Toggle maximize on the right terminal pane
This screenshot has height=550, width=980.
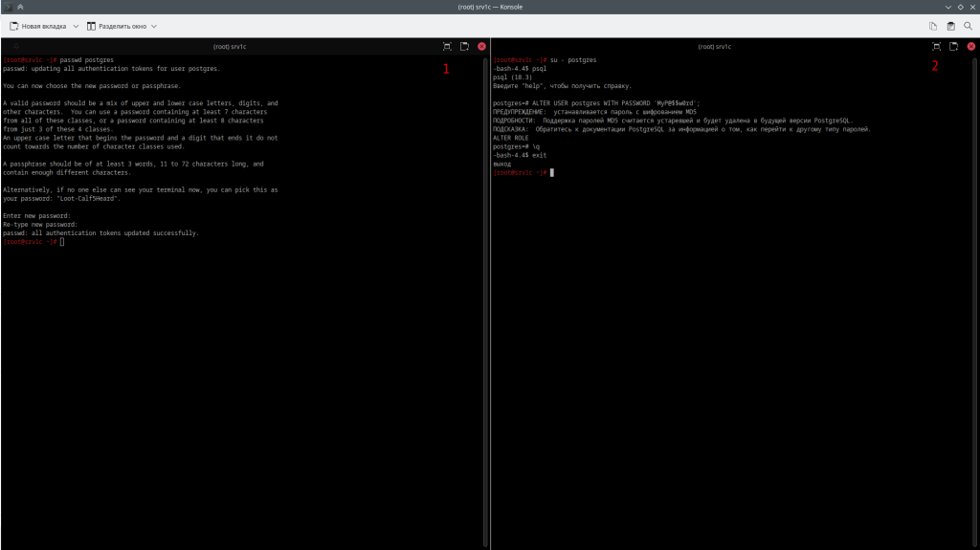pyautogui.click(x=936, y=46)
